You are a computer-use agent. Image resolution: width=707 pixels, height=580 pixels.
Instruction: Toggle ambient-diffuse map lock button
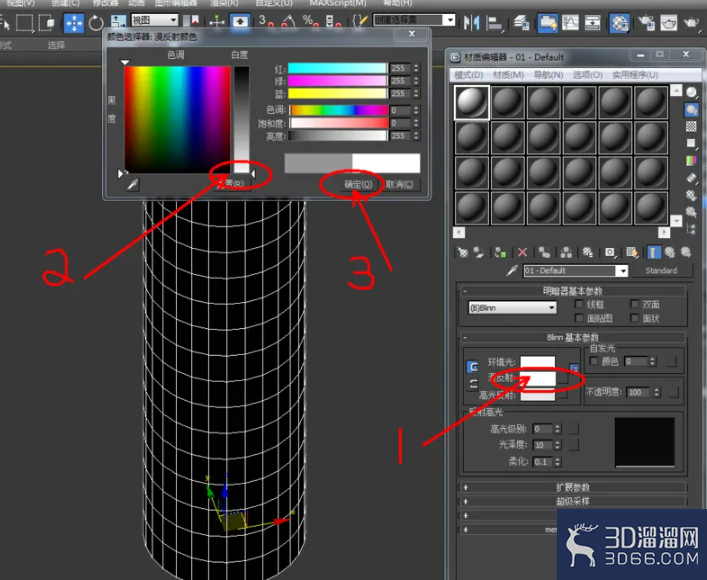(x=574, y=368)
